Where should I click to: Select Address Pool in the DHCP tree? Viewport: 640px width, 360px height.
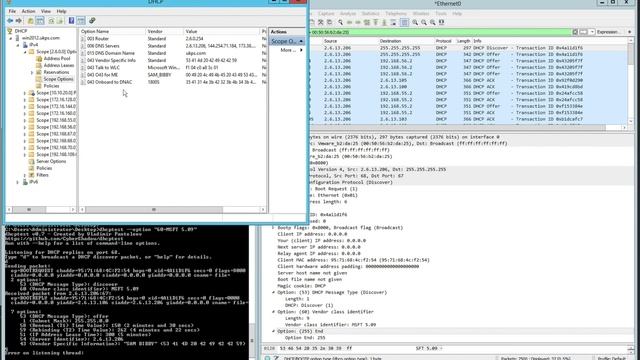coord(57,59)
